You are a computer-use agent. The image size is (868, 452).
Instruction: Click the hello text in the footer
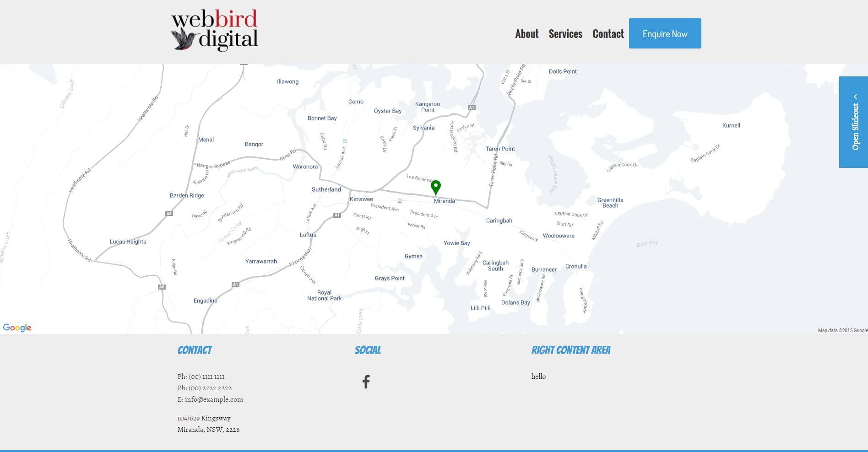pyautogui.click(x=538, y=376)
